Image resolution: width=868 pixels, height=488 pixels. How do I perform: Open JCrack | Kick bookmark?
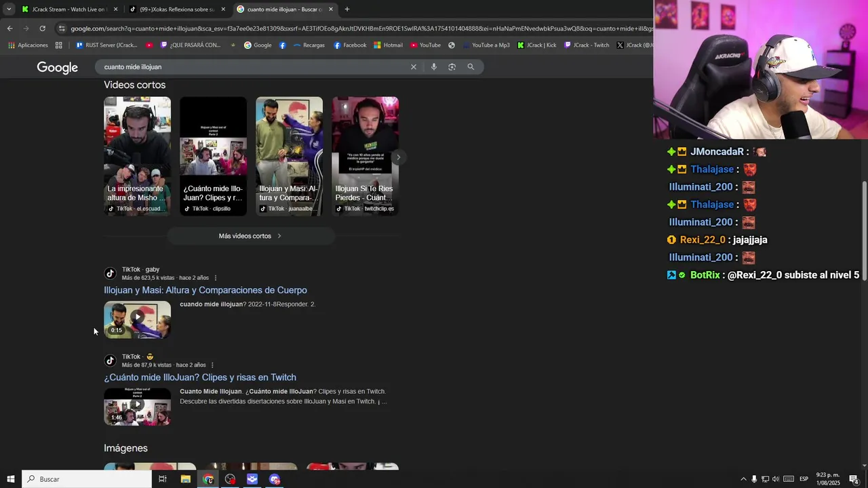[x=536, y=45]
